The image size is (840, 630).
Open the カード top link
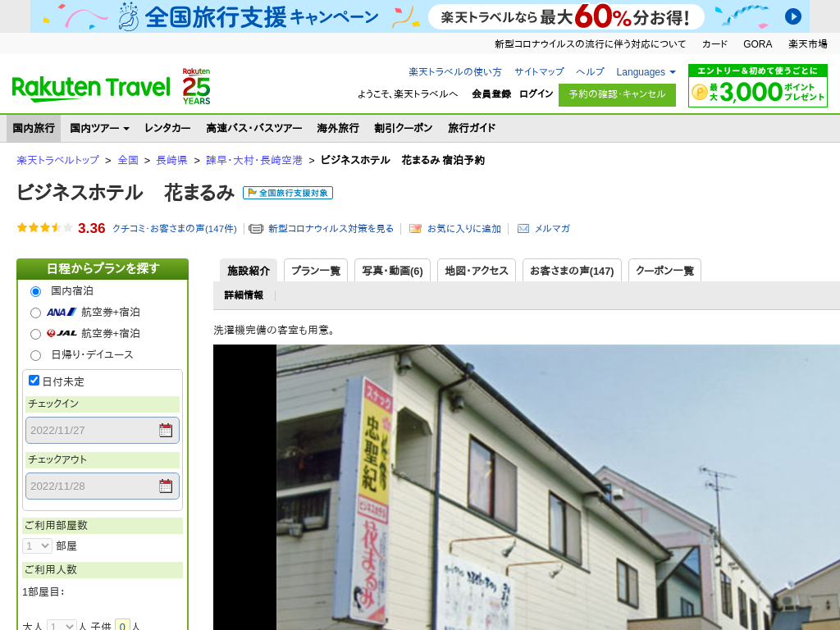coord(714,44)
